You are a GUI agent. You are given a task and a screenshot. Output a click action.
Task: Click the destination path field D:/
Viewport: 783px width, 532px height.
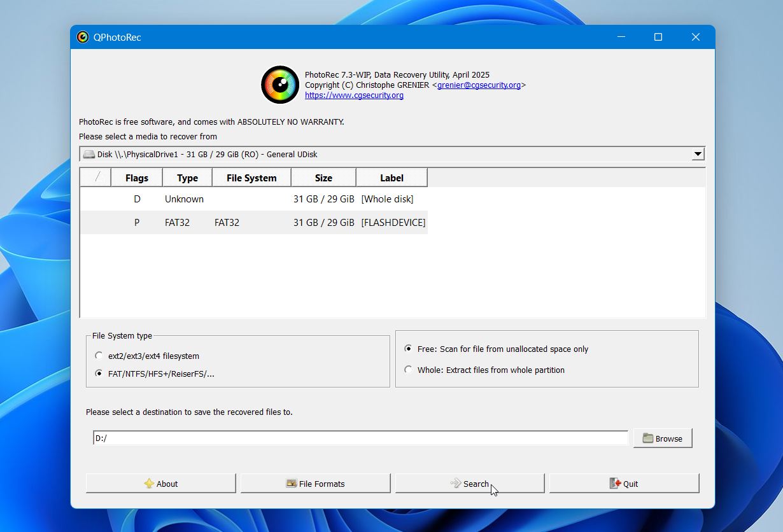pyautogui.click(x=360, y=438)
